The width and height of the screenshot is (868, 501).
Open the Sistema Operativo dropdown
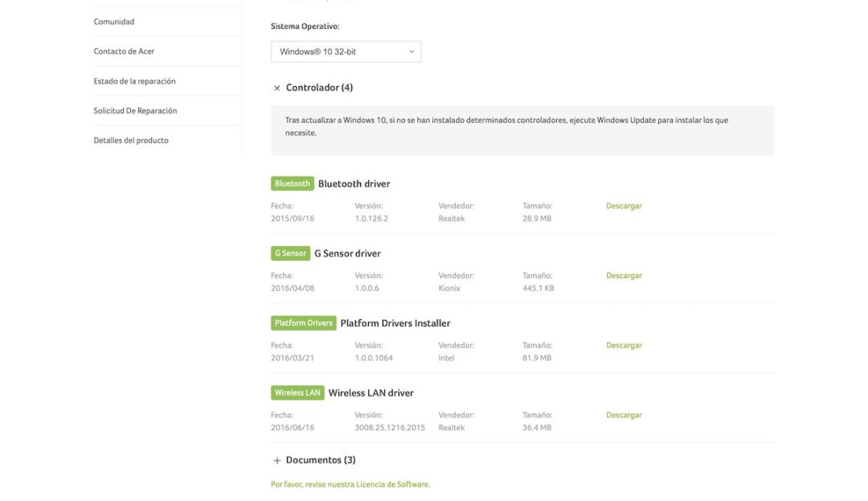pos(346,51)
